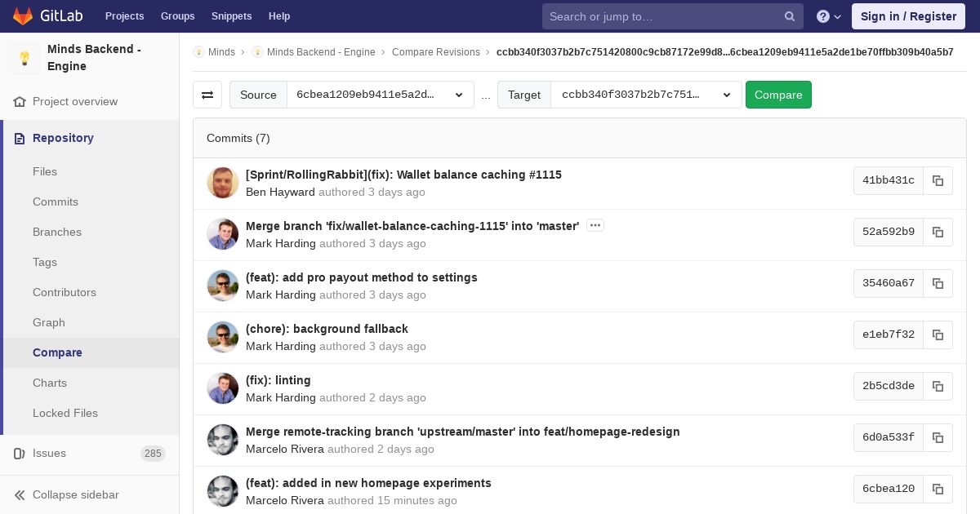Open the Projects menu
980x514 pixels.
[124, 16]
